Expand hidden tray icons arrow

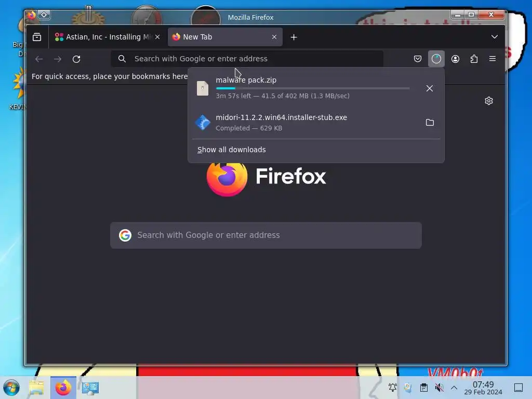click(x=454, y=388)
